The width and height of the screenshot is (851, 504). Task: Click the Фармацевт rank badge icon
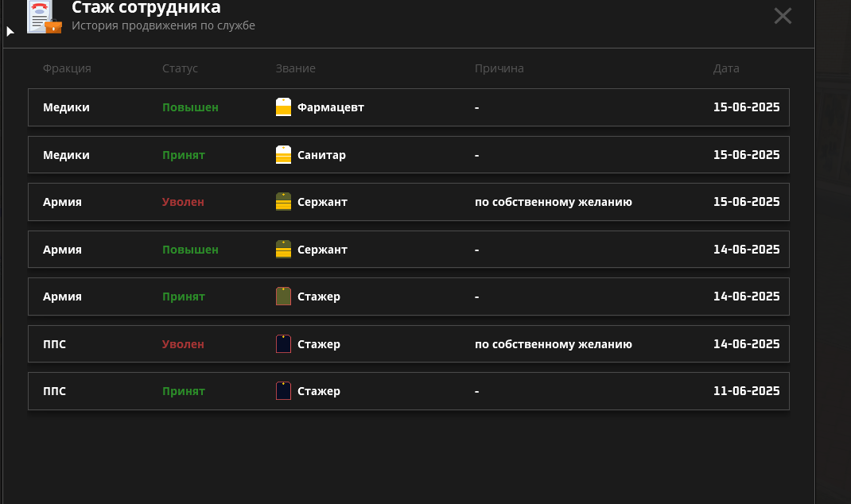[283, 107]
